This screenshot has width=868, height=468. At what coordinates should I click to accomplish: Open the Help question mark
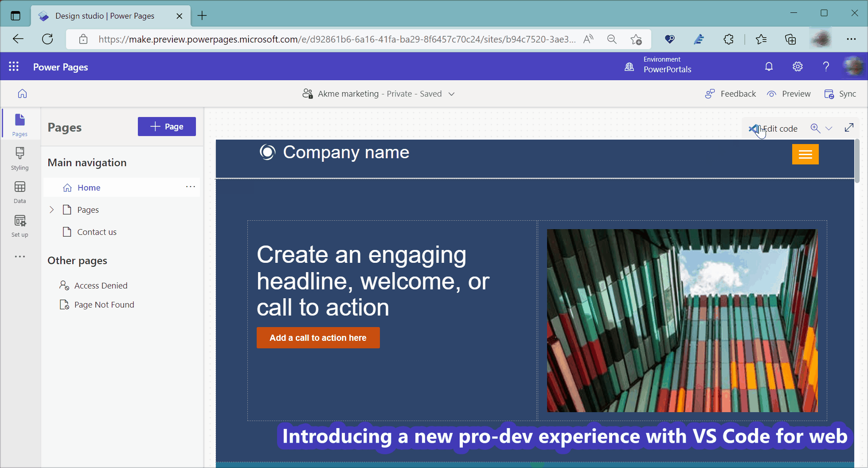826,66
